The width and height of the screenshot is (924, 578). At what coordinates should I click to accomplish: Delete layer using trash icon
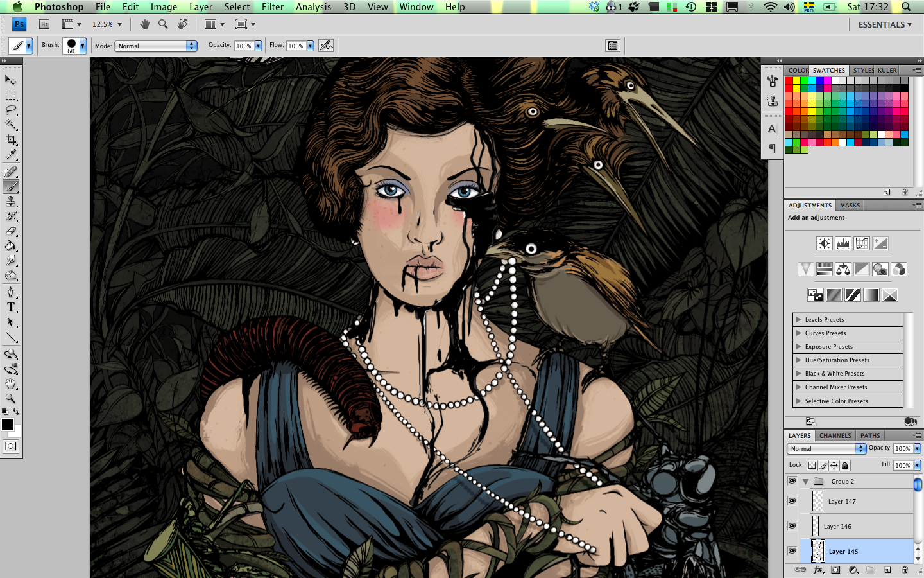(905, 570)
